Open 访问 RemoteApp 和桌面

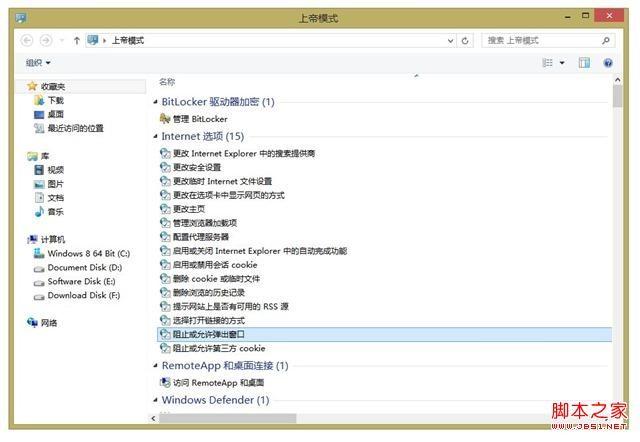tap(218, 383)
